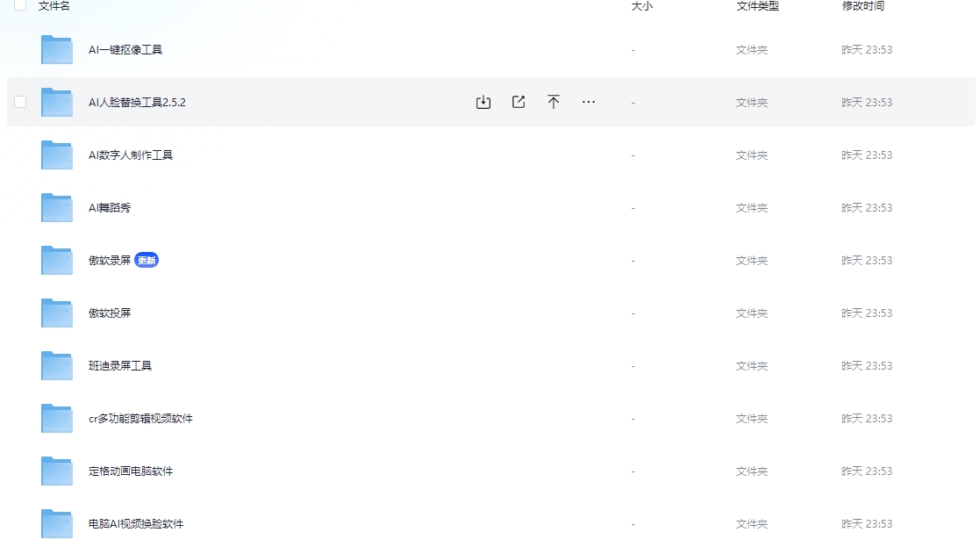Open the 傲软录屏 folder name
Viewport: 980px width, 554px height.
pos(110,261)
